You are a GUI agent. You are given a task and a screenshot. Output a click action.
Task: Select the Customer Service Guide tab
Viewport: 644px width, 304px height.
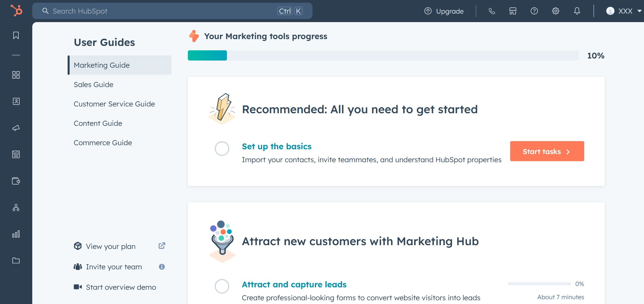(x=120, y=104)
